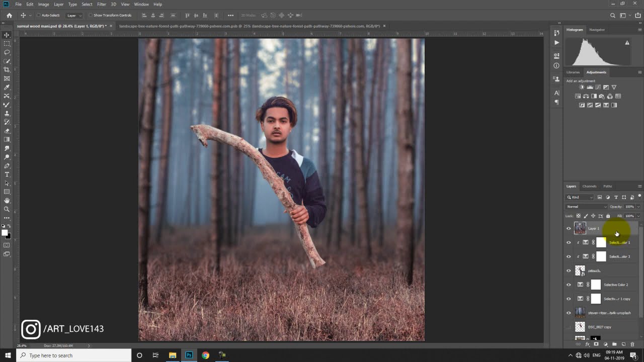The image size is (644, 362).
Task: Open the Opacity slider dropdown arrow
Action: [x=638, y=207]
